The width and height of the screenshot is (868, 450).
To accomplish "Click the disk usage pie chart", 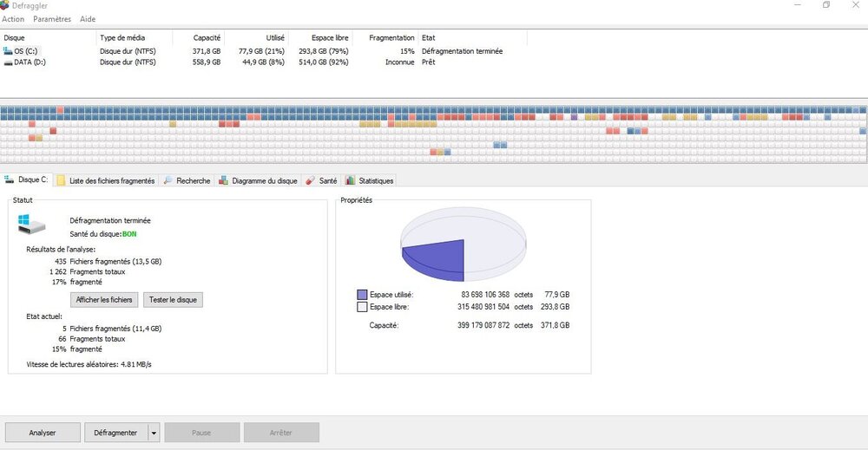I will pos(464,245).
